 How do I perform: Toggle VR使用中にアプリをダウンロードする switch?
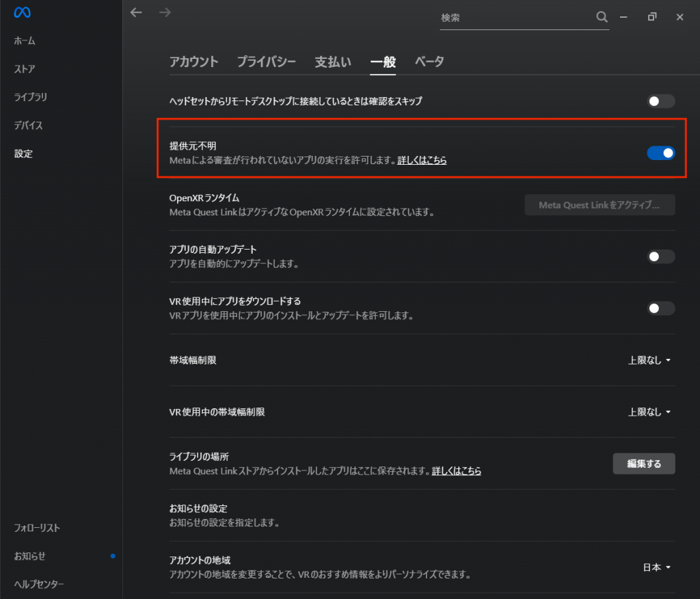click(x=660, y=308)
